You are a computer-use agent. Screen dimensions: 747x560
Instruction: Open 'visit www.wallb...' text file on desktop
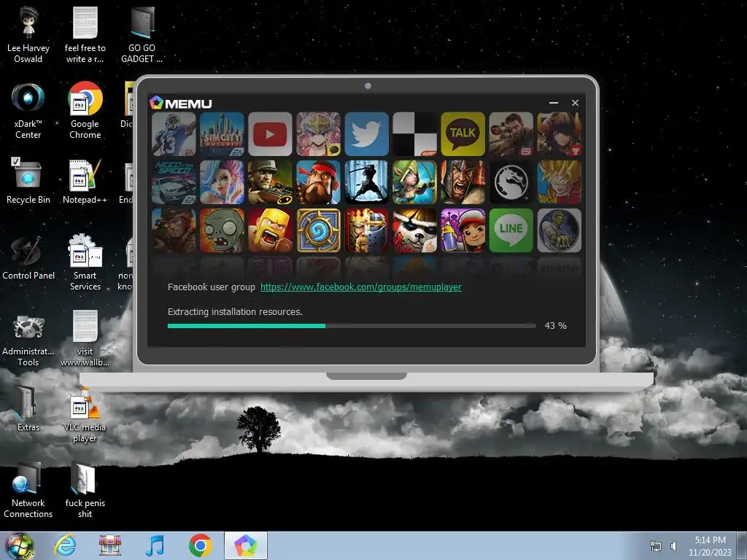[x=85, y=338]
